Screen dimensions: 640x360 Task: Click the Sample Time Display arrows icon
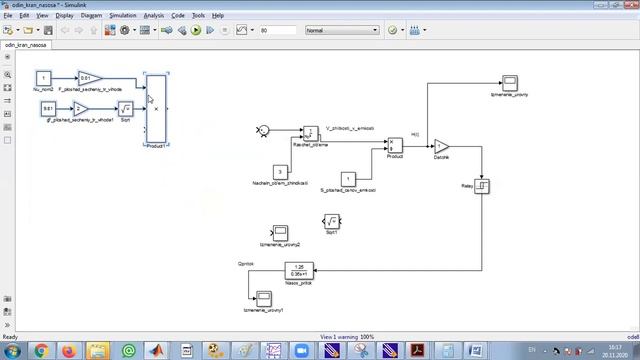pos(7,100)
